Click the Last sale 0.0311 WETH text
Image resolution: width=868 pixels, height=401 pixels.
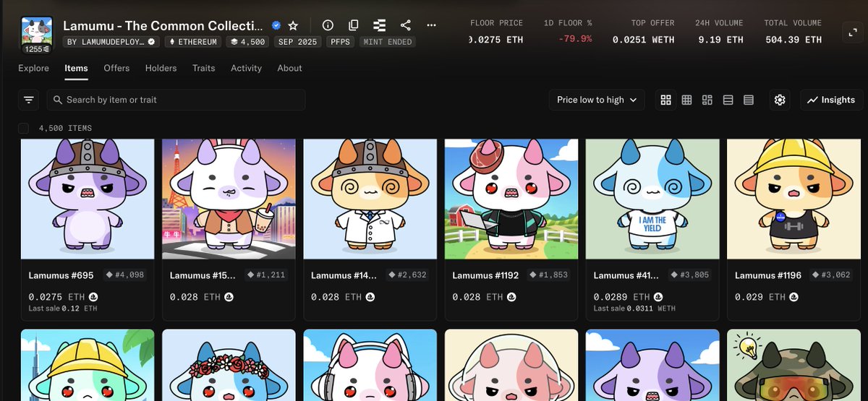point(634,309)
